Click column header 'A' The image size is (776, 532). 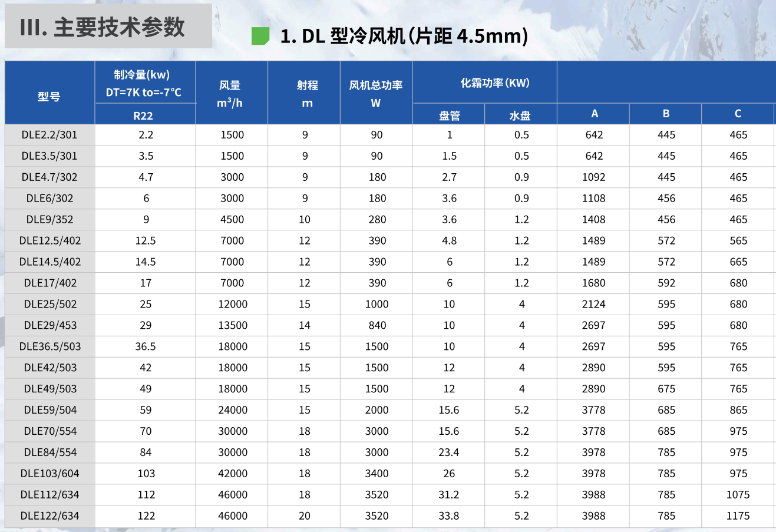594,114
